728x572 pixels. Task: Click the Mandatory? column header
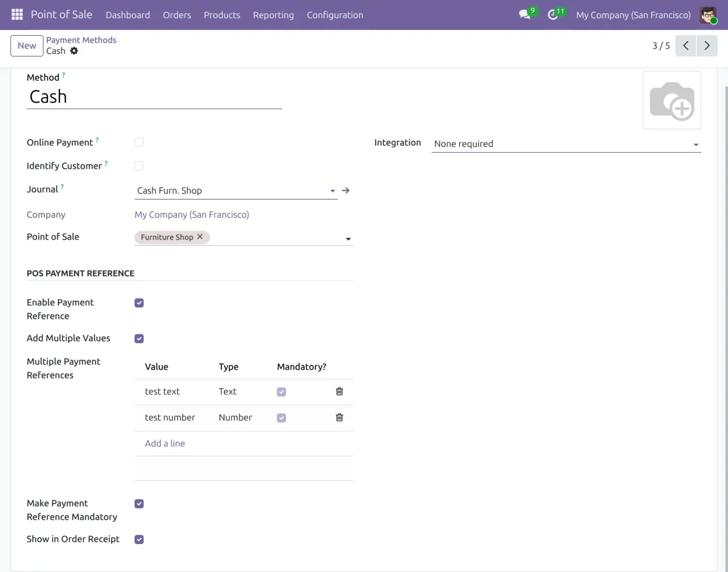(x=302, y=367)
